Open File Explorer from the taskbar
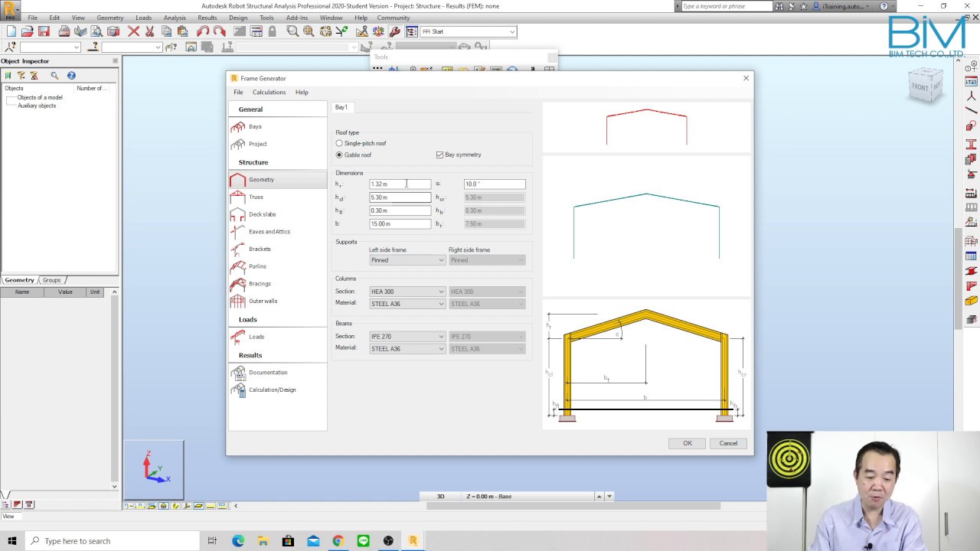The image size is (980, 551). [263, 541]
